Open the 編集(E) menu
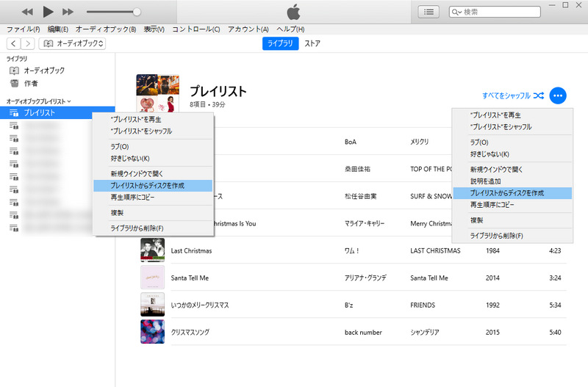This screenshot has width=588, height=387. click(58, 29)
